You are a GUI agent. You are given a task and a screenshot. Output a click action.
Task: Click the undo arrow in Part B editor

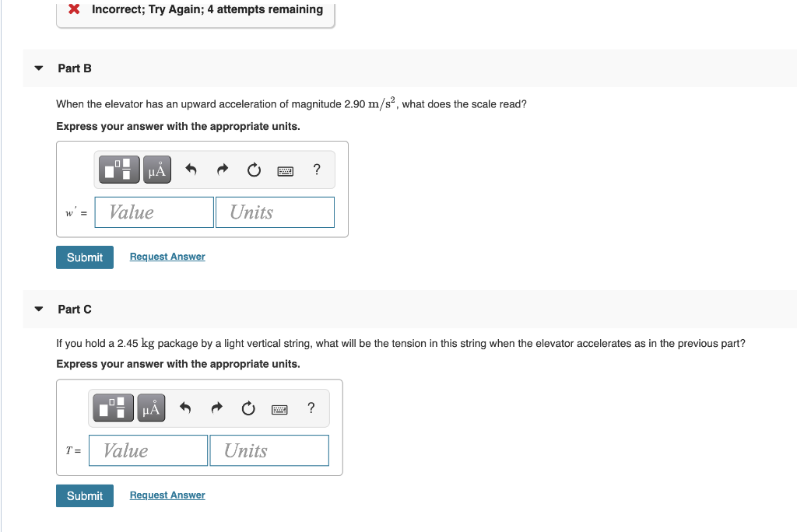pos(191,170)
